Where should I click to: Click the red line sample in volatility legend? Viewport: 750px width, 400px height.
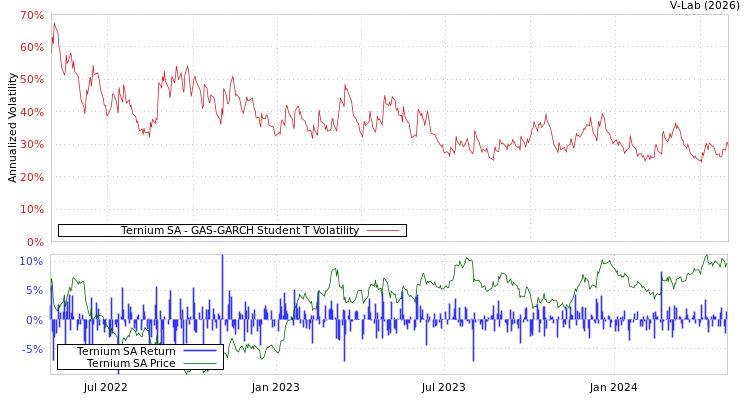[383, 231]
